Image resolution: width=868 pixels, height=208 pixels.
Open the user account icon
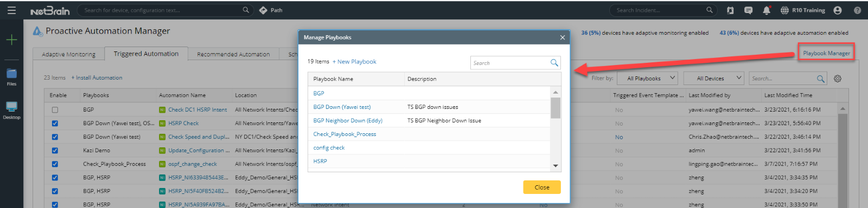(838, 10)
